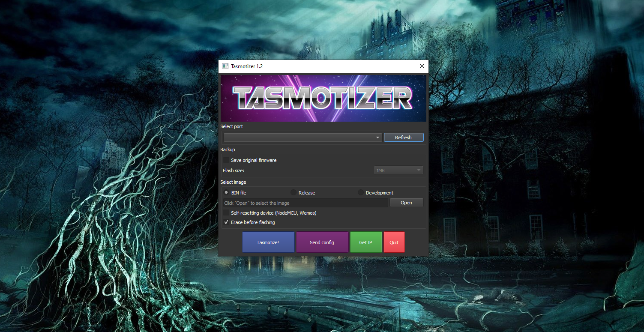Toggle the Self-resetting device option
Screen dimensions: 644x332
(x=226, y=212)
